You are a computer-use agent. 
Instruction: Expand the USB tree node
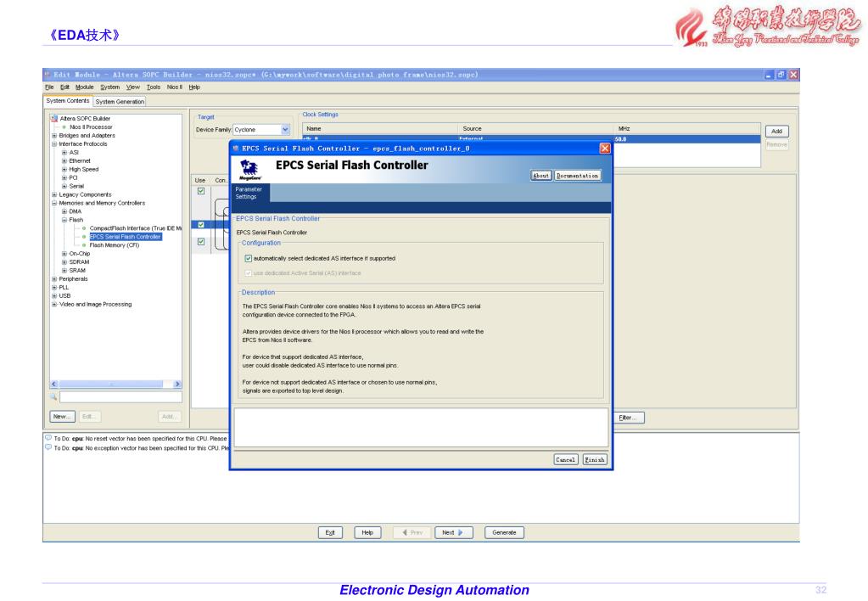pyautogui.click(x=54, y=296)
